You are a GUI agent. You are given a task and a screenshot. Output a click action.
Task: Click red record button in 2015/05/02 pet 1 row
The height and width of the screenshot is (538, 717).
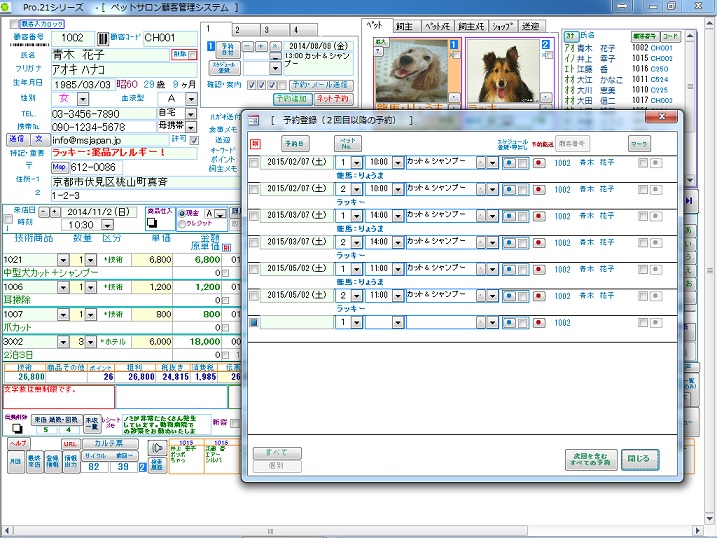(x=539, y=269)
